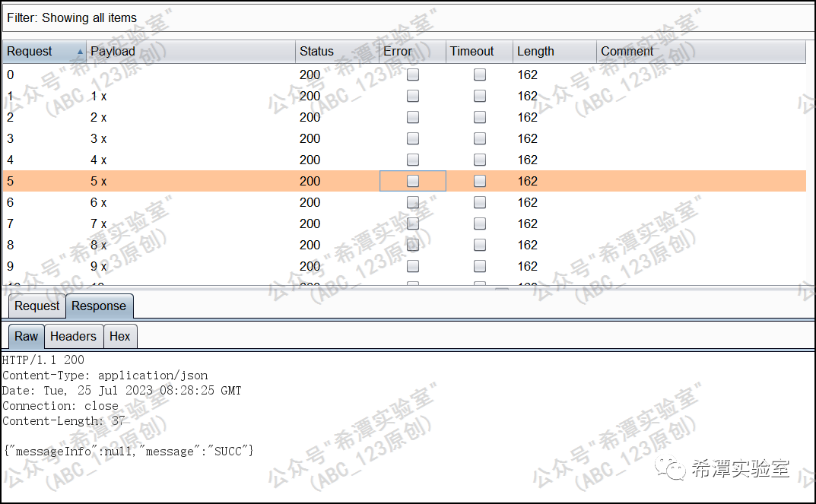This screenshot has height=504, width=816.
Task: Toggle Timeout checkbox for request 3
Action: tap(480, 139)
